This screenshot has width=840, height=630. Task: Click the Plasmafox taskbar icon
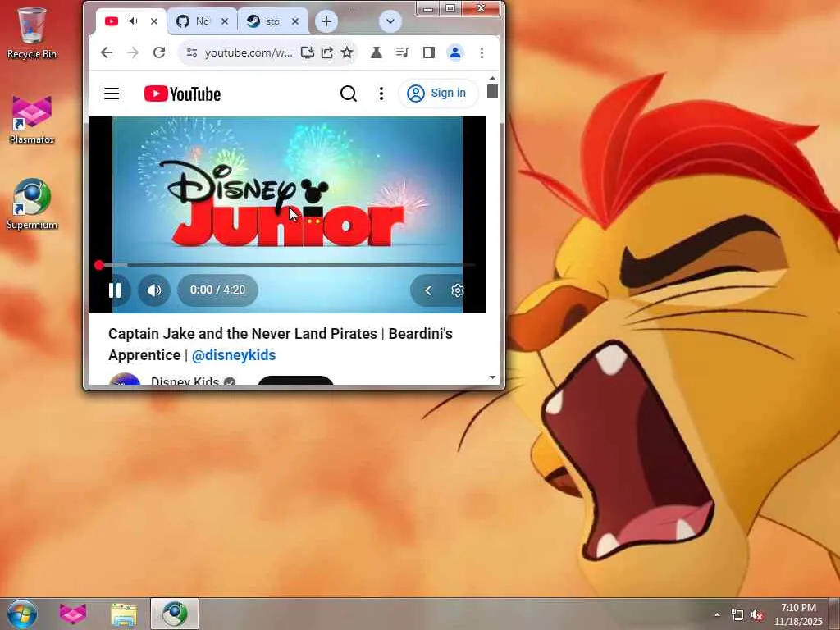73,614
